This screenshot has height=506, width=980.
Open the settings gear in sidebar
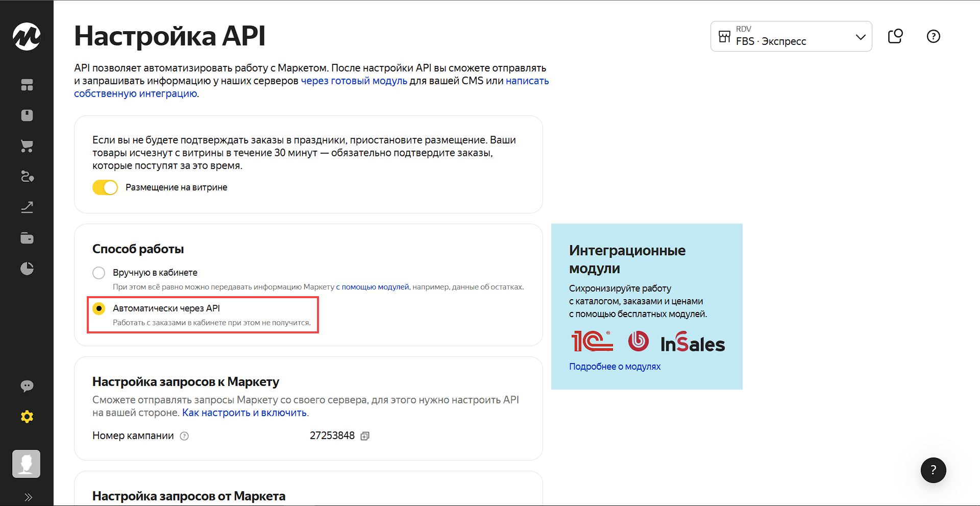click(27, 417)
